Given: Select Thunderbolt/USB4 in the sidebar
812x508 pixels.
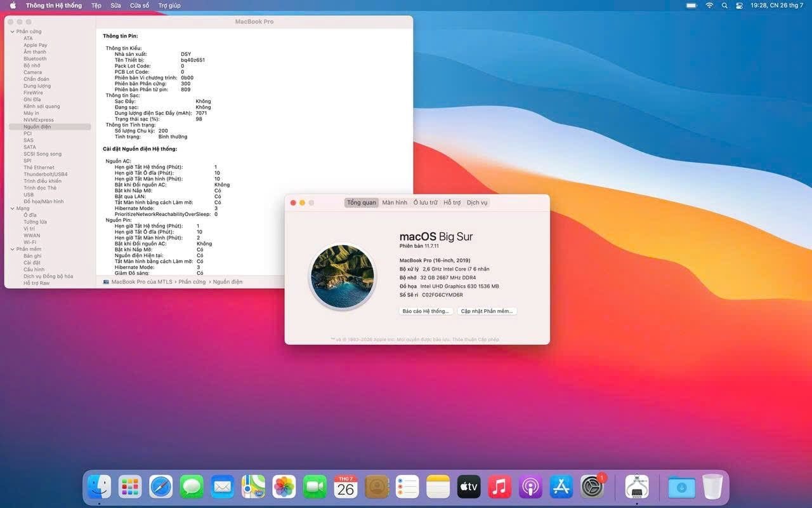Looking at the screenshot, I should (x=46, y=174).
